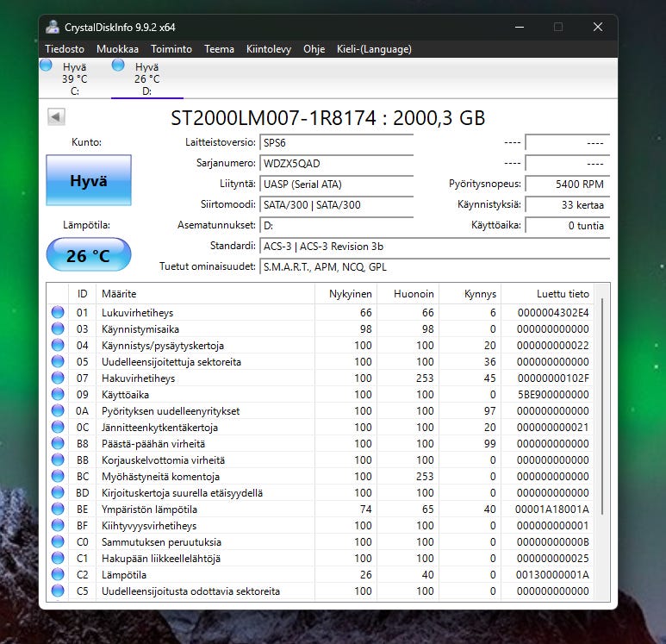Click the back arrow disk navigation button
Viewport: 666px width, 644px height.
click(x=56, y=116)
